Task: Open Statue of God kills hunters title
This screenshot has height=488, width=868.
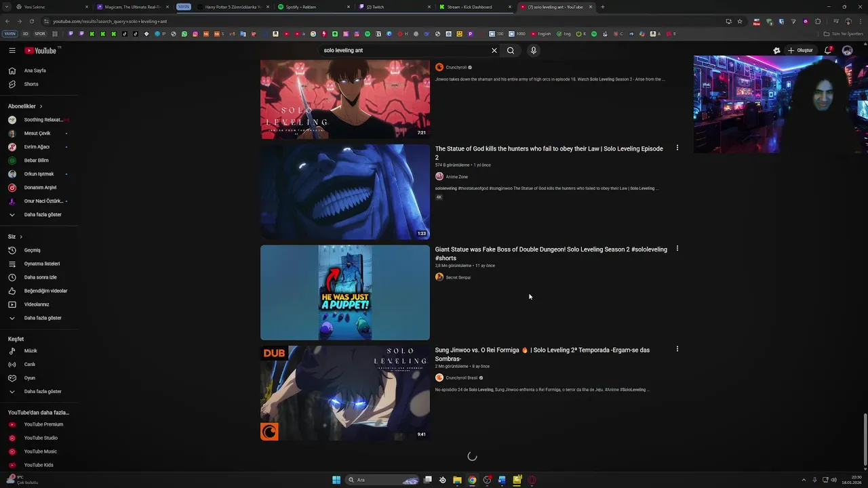Action: coord(549,152)
